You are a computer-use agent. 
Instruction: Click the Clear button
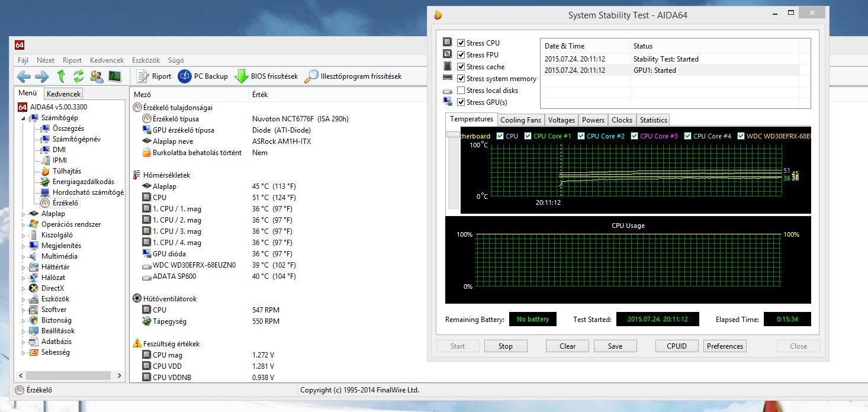click(x=568, y=346)
